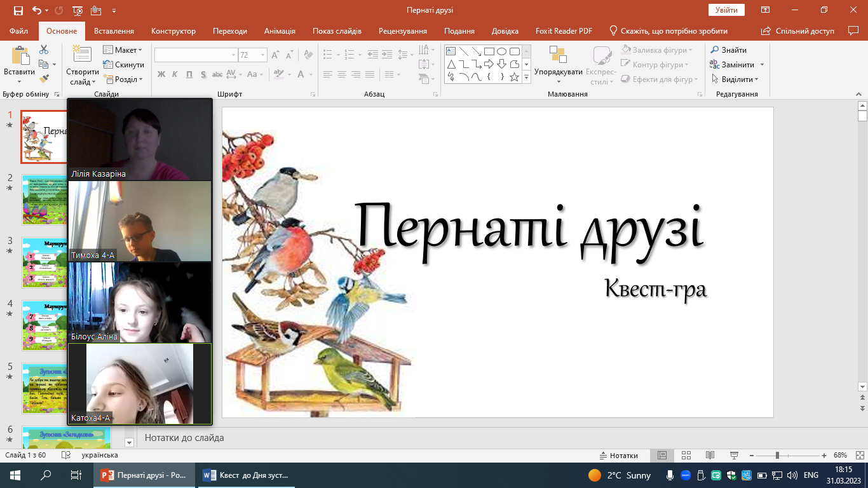Switch to Slide Sorter view
868x488 pixels.
pyautogui.click(x=686, y=456)
